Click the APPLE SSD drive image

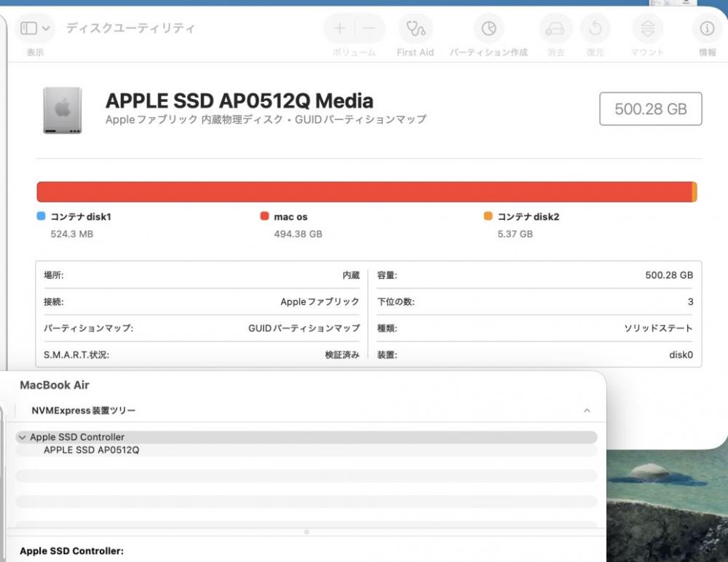(x=63, y=110)
